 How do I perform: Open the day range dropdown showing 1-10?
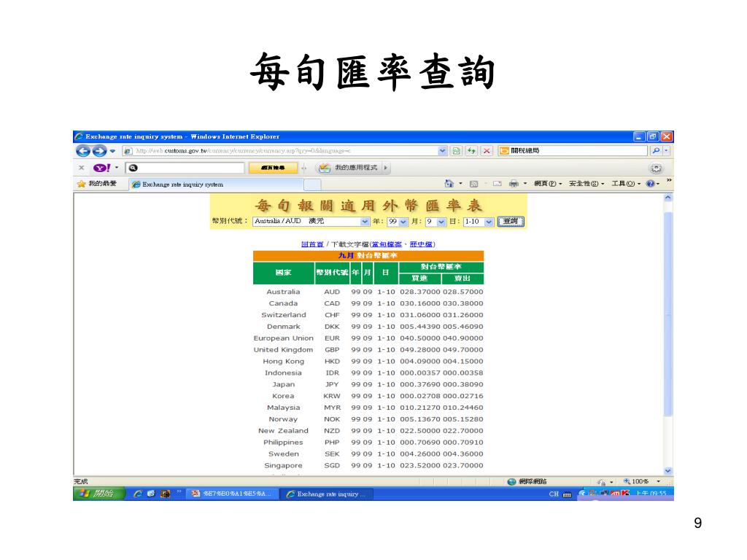click(479, 222)
